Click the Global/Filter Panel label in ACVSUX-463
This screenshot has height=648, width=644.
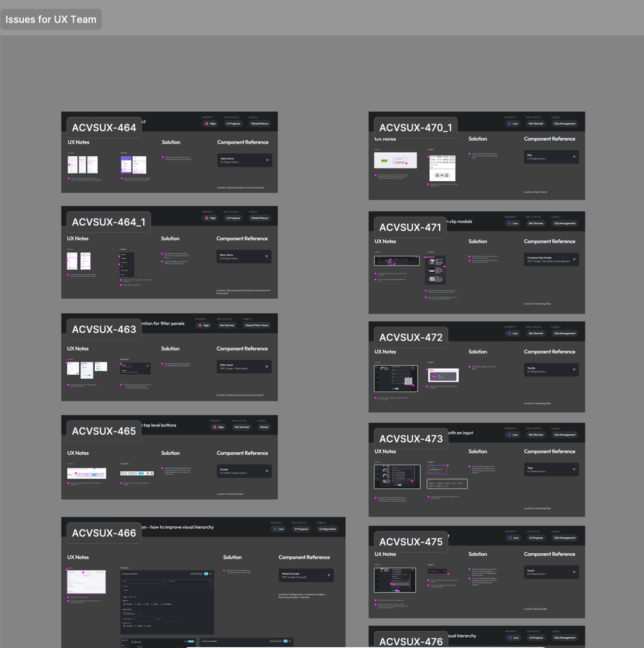(x=256, y=325)
